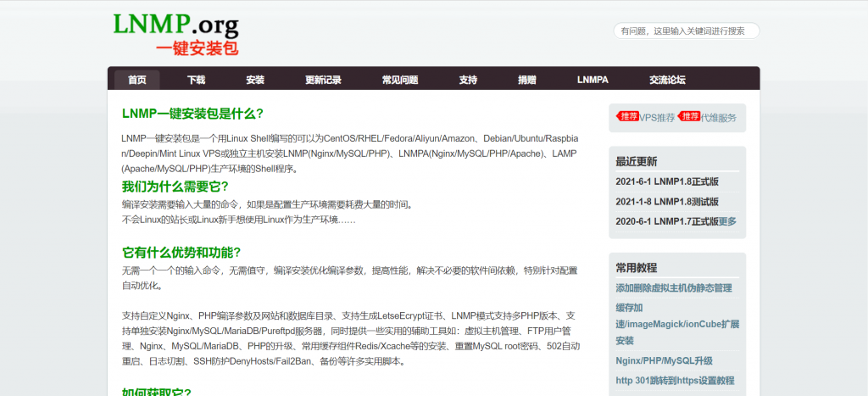Open the 支持 menu item
This screenshot has width=868, height=396.
coord(468,80)
